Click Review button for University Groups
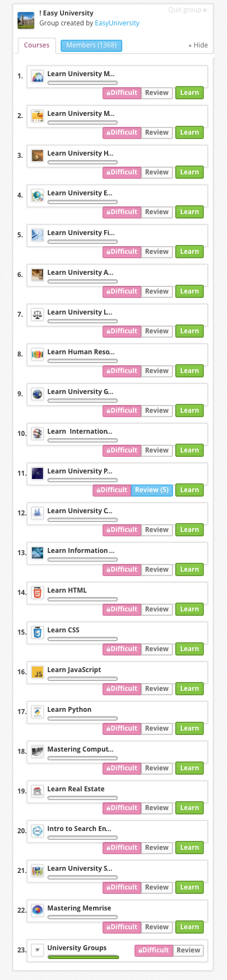Image resolution: width=227 pixels, height=980 pixels. [188, 950]
